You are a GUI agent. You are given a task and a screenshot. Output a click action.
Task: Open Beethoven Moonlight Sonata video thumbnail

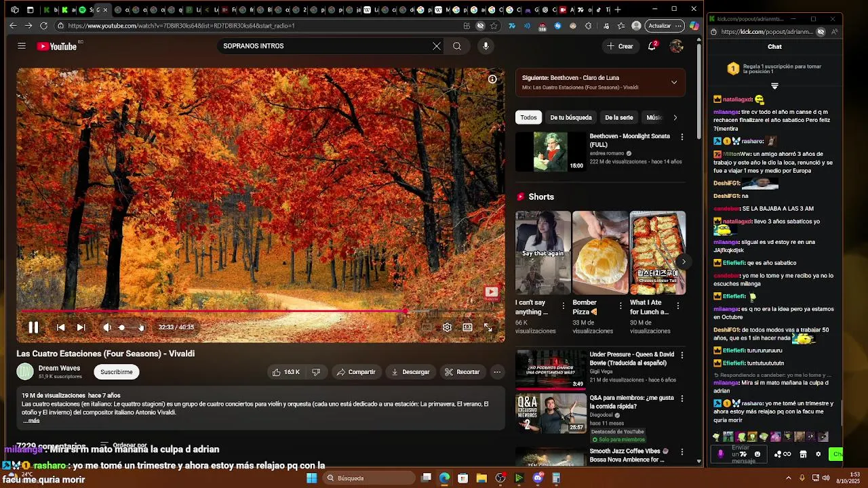tap(551, 151)
